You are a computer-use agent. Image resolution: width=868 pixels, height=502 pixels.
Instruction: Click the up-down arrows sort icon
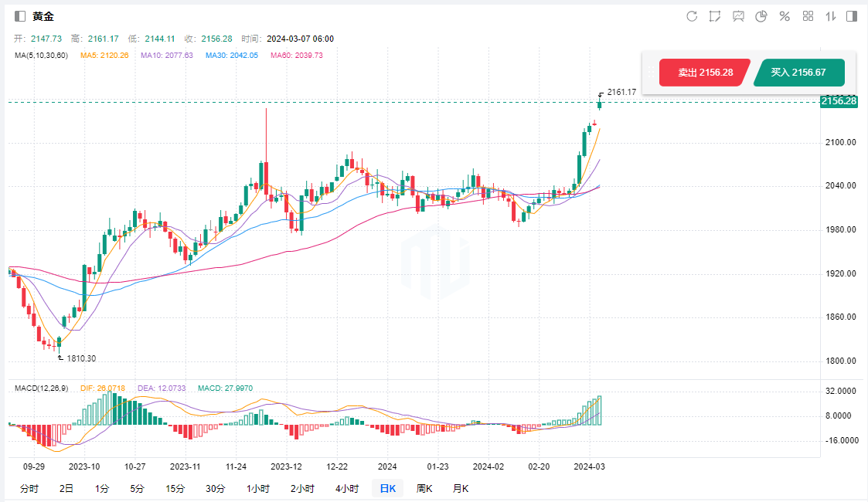click(832, 16)
